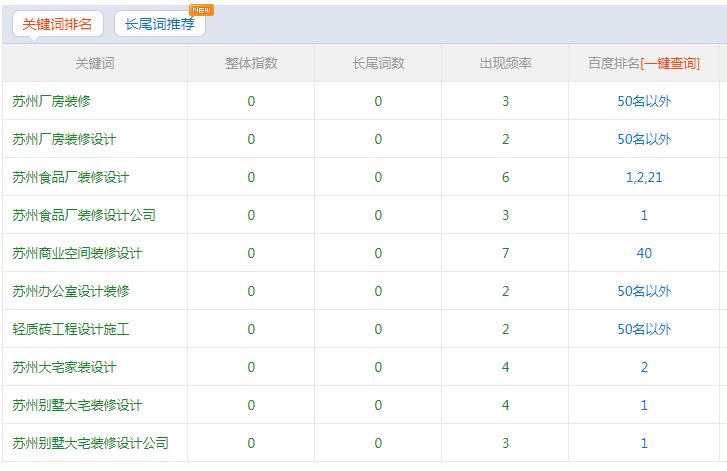Screen dimensions: 727x471
Task: Open keyword 苏州大宅家装设计
Action: pos(64,367)
